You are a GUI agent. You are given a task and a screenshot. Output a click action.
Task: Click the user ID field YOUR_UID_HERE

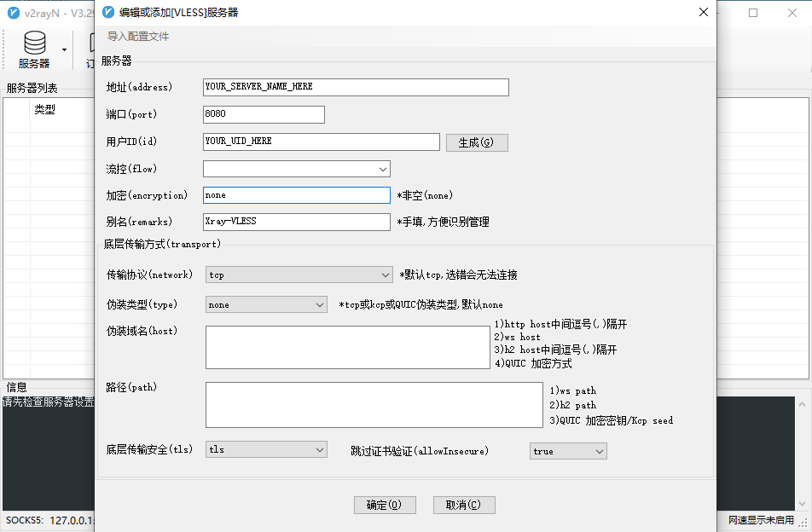pyautogui.click(x=321, y=142)
